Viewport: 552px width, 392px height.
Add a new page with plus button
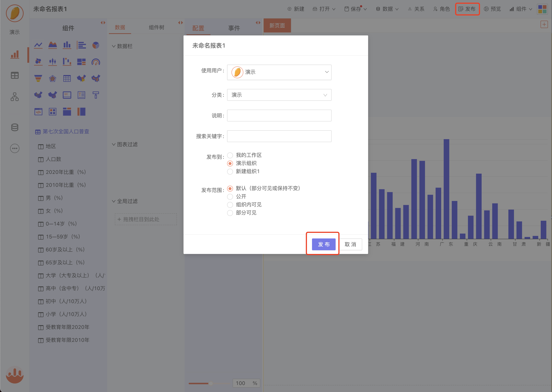click(544, 25)
